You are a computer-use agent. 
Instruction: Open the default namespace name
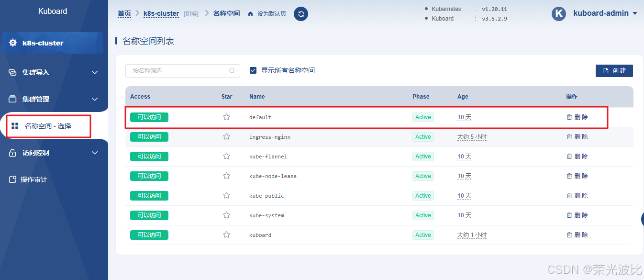(x=260, y=117)
